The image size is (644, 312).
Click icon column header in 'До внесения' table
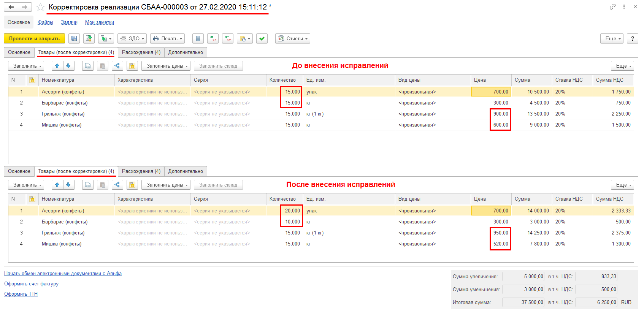point(32,80)
